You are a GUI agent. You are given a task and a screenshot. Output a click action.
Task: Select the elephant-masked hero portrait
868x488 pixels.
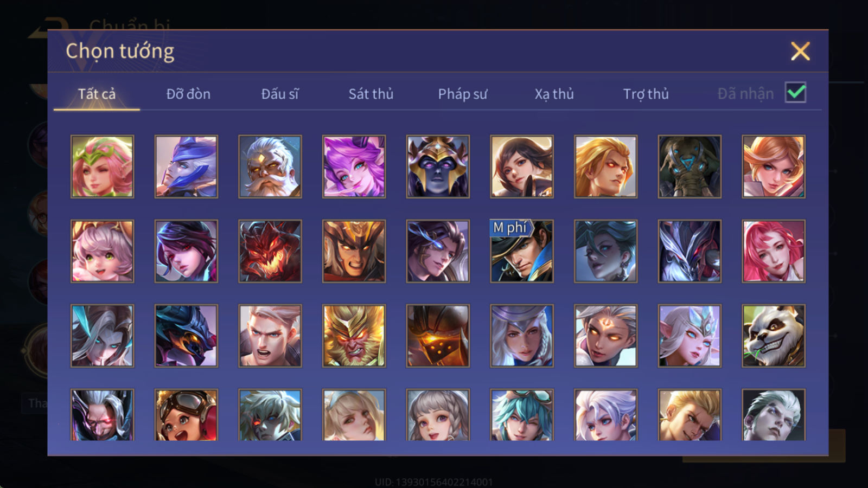click(690, 166)
